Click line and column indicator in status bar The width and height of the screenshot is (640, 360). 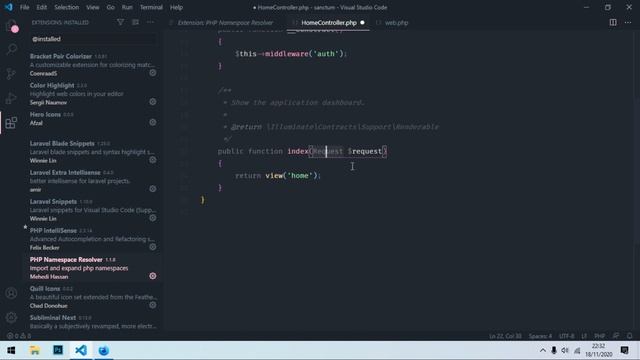pos(505,336)
